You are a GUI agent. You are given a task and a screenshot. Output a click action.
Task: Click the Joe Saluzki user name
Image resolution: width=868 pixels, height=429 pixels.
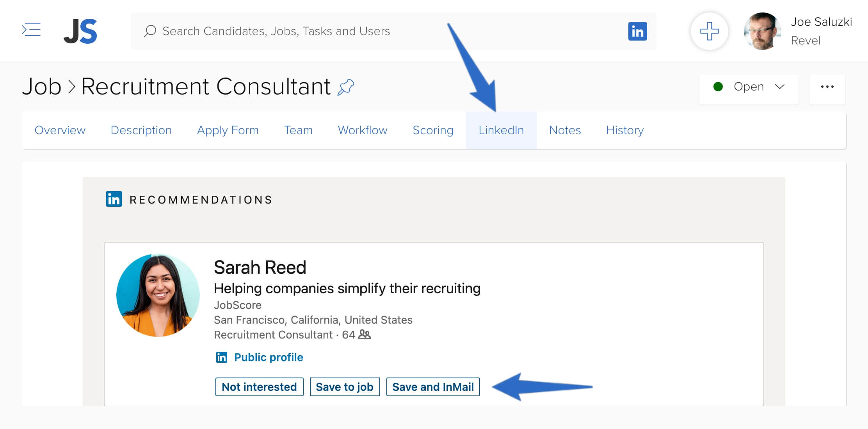[x=821, y=22]
